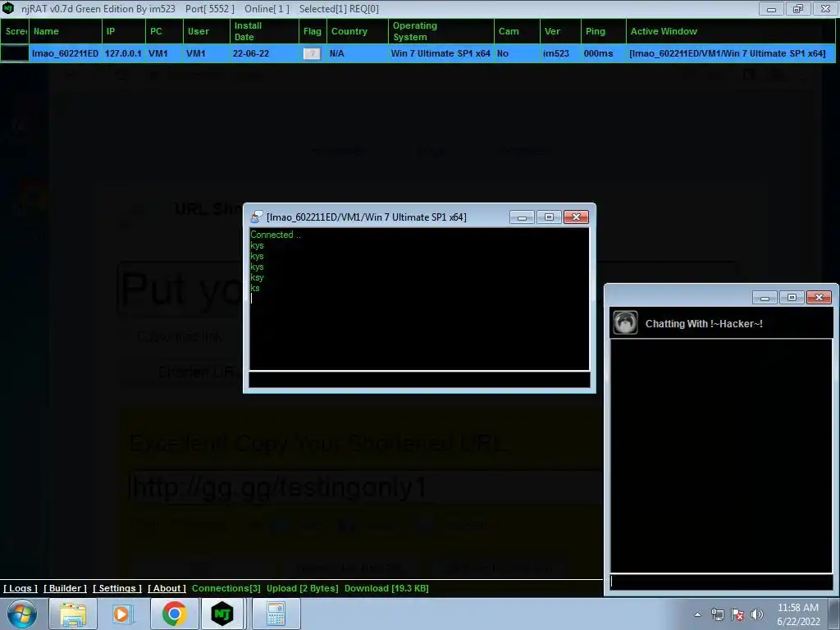The image size is (840, 630).
Task: Minimize the Chatting With Hacker window
Action: [765, 297]
